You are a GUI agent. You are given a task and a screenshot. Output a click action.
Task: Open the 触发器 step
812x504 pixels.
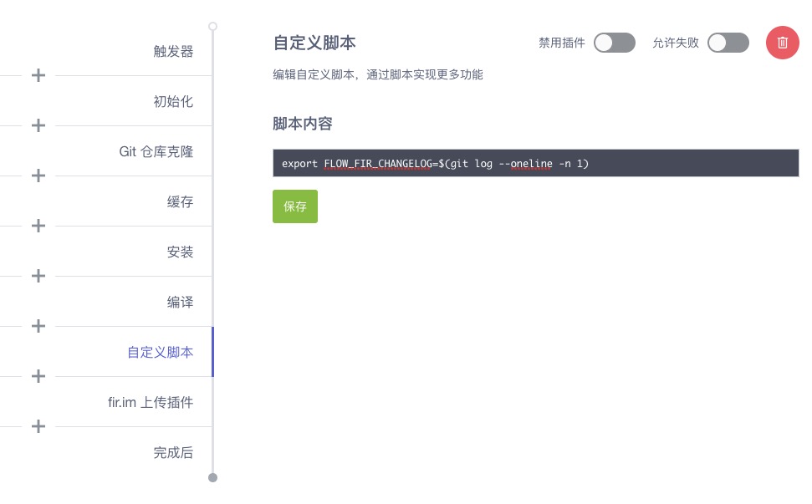click(173, 51)
